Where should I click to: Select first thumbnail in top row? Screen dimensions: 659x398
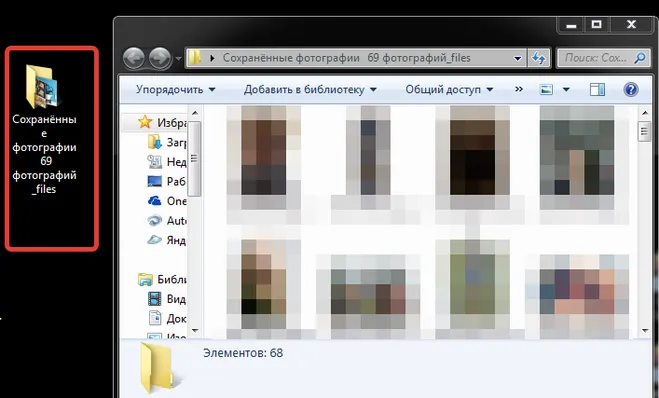[x=264, y=158]
